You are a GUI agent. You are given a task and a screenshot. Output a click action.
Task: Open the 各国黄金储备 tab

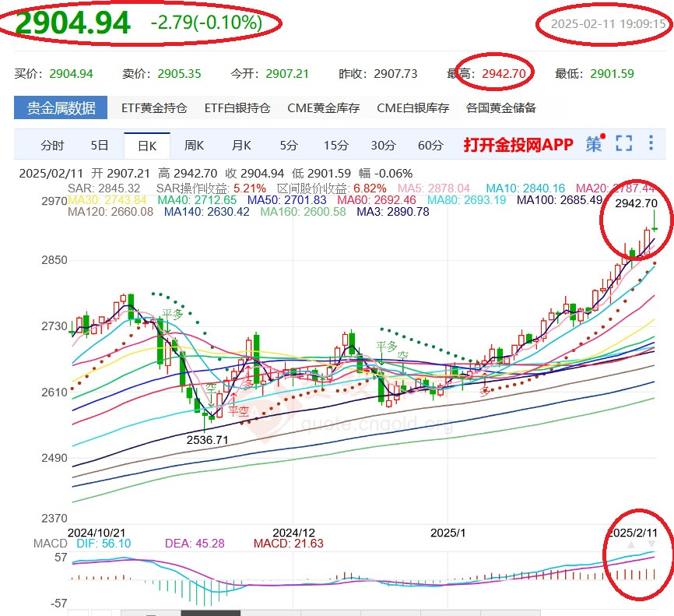coord(500,107)
